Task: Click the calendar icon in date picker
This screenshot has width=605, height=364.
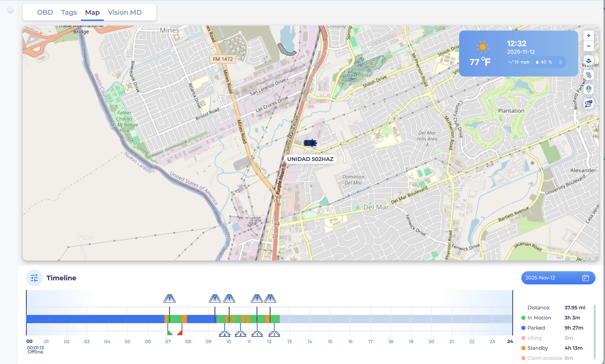Action: [585, 278]
